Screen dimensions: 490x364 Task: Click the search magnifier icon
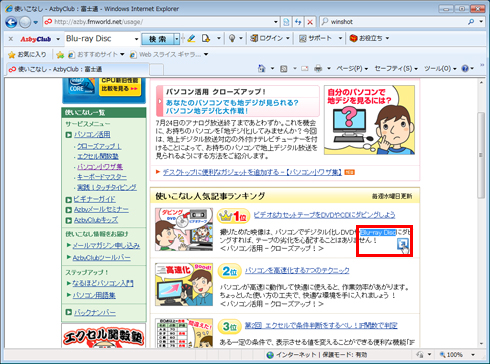(x=471, y=22)
